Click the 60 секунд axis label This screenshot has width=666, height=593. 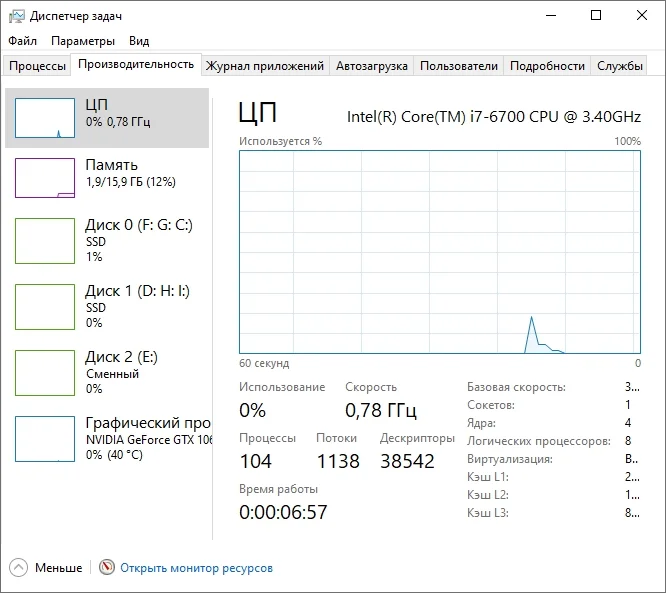coord(264,363)
